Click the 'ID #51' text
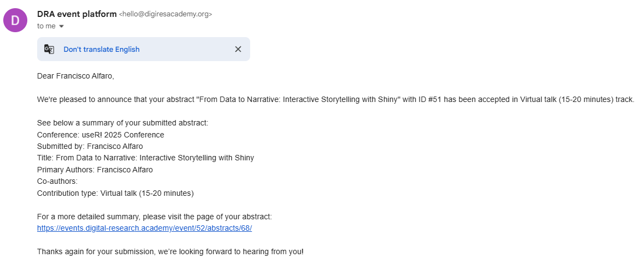 coord(427,100)
